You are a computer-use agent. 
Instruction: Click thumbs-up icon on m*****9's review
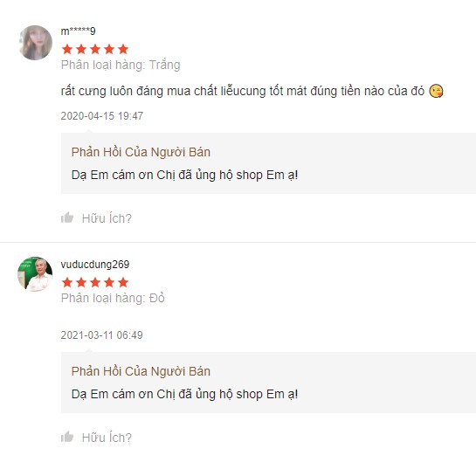67,217
